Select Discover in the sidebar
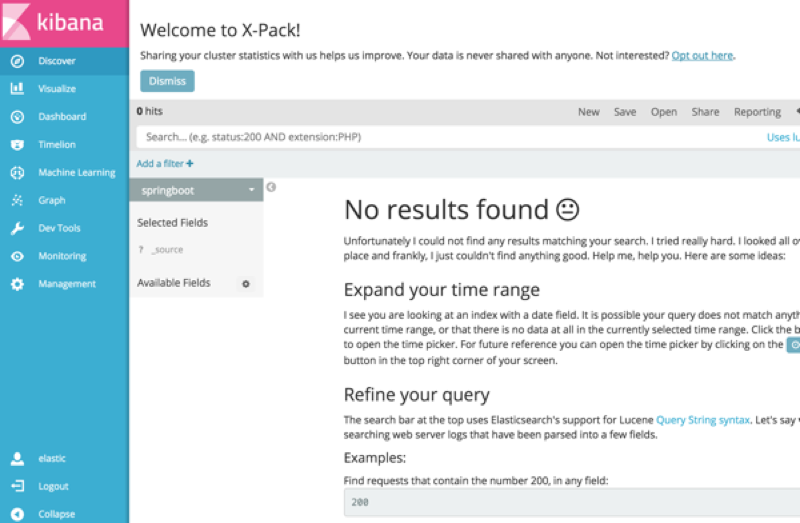 57,61
